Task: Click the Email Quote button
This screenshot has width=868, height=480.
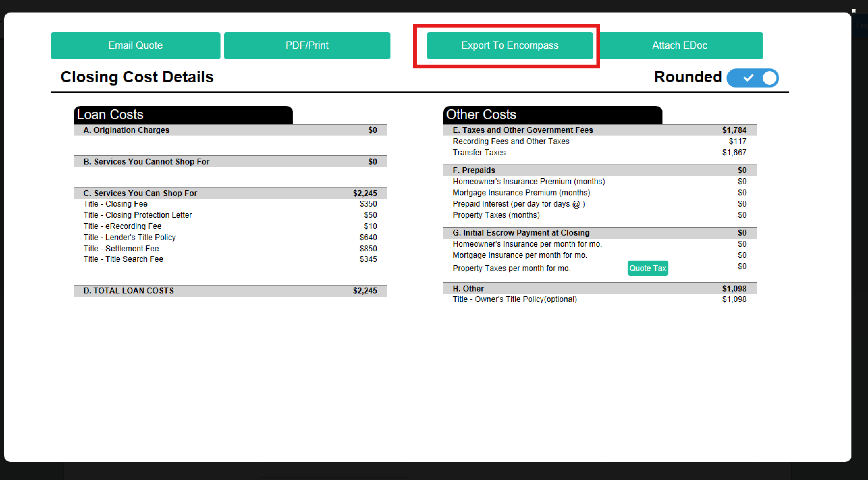Action: [135, 45]
